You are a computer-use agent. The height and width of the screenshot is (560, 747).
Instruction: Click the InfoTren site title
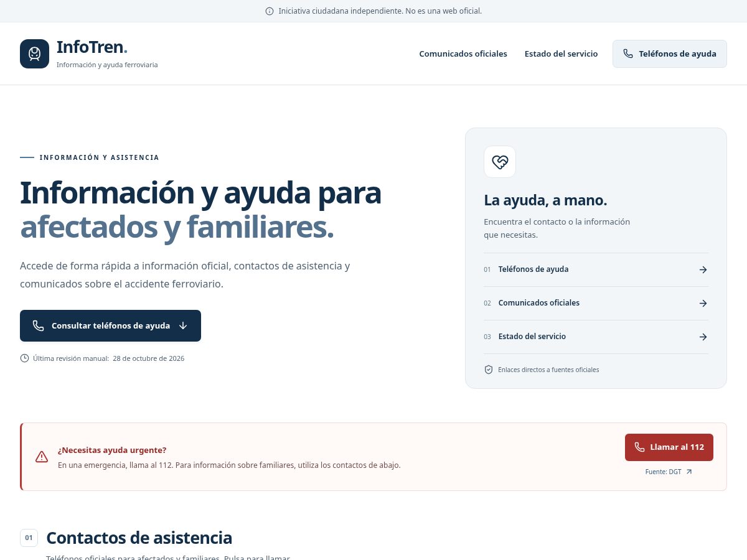92,47
